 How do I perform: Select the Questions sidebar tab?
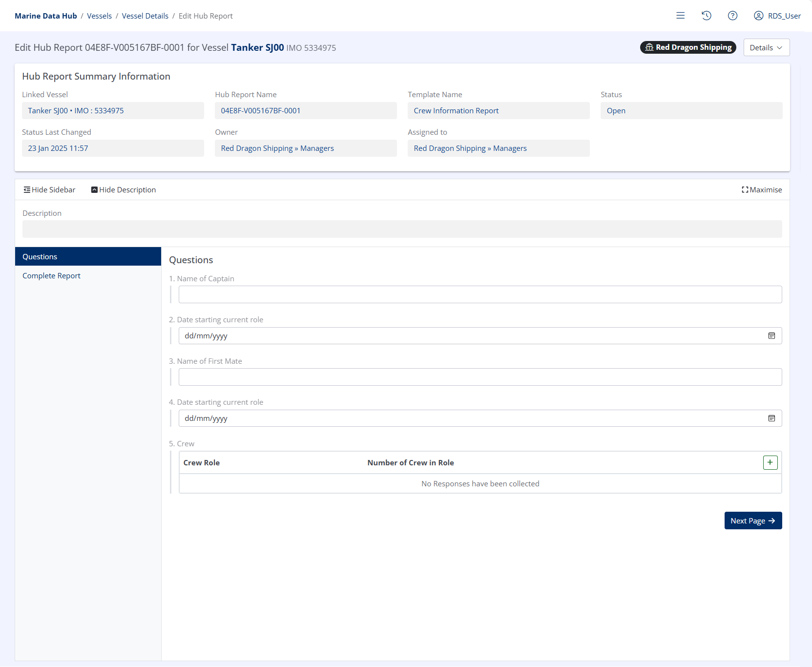coord(88,257)
